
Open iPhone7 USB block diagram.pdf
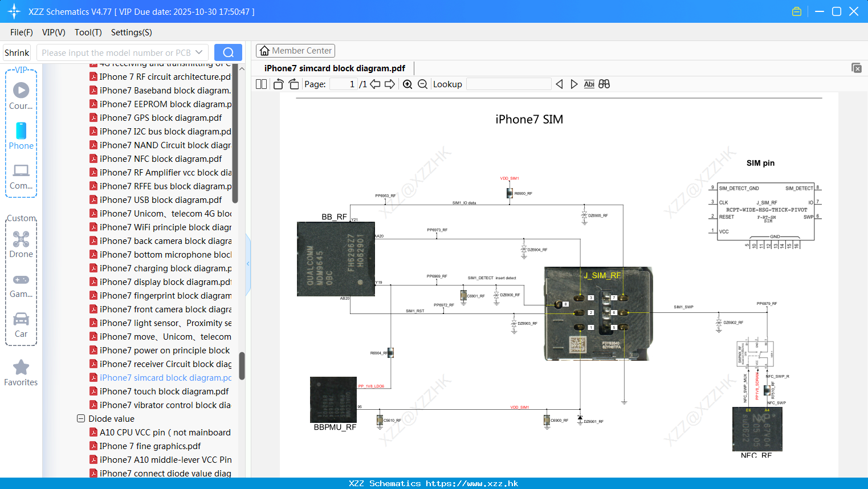pos(156,200)
